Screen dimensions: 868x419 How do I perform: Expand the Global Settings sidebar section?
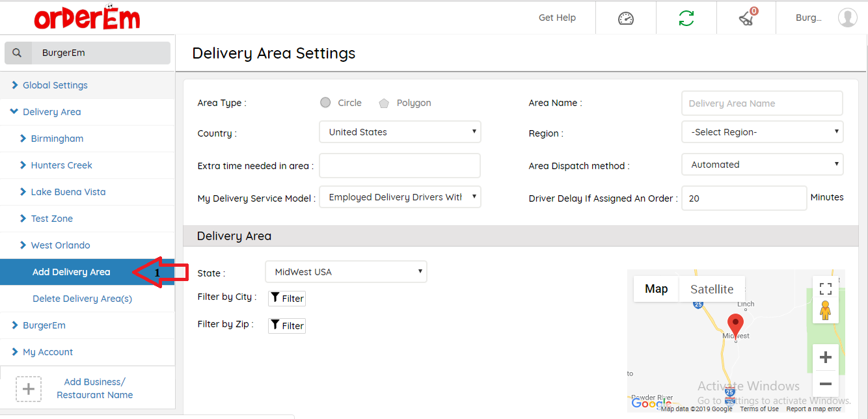[x=55, y=85]
